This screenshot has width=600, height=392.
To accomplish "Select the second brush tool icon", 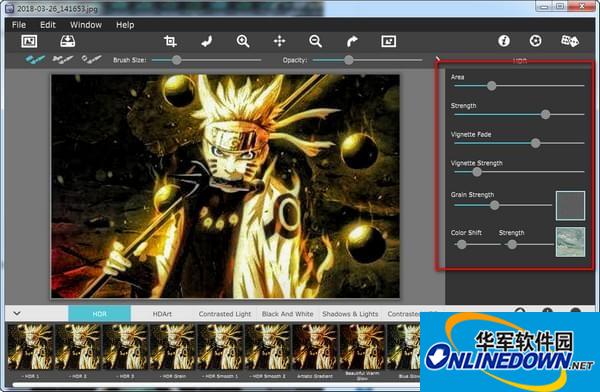I will coord(63,59).
